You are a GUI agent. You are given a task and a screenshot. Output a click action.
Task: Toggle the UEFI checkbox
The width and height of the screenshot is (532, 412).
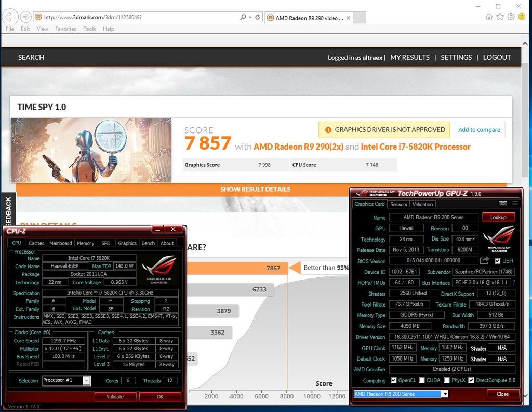coord(498,261)
